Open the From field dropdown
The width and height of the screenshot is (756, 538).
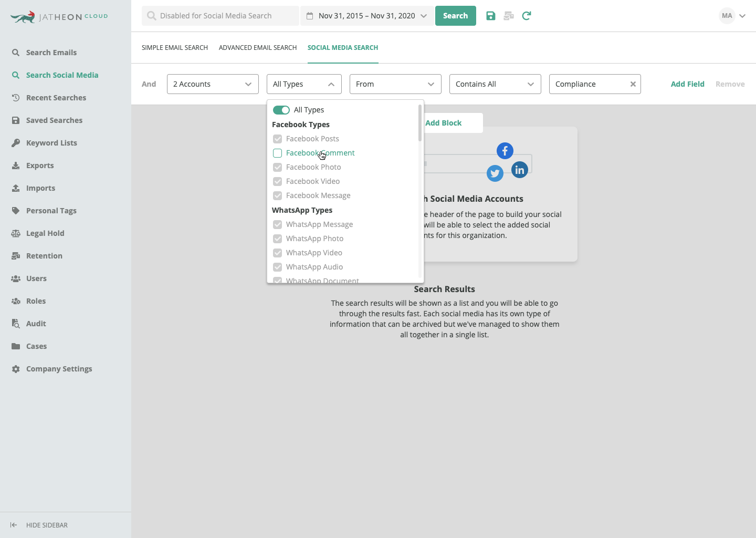[395, 84]
